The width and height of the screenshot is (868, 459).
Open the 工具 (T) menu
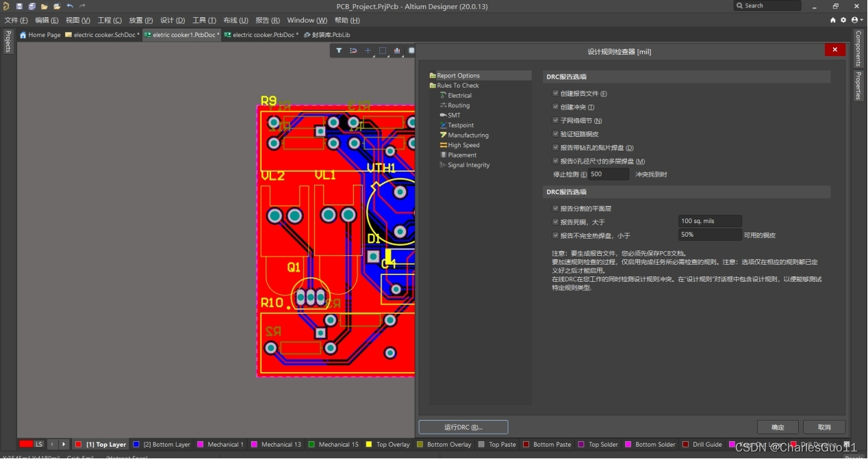204,20
